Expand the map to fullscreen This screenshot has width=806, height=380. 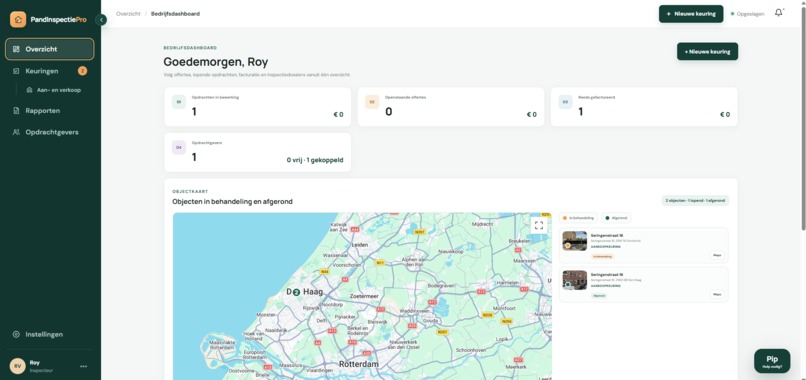tap(539, 225)
